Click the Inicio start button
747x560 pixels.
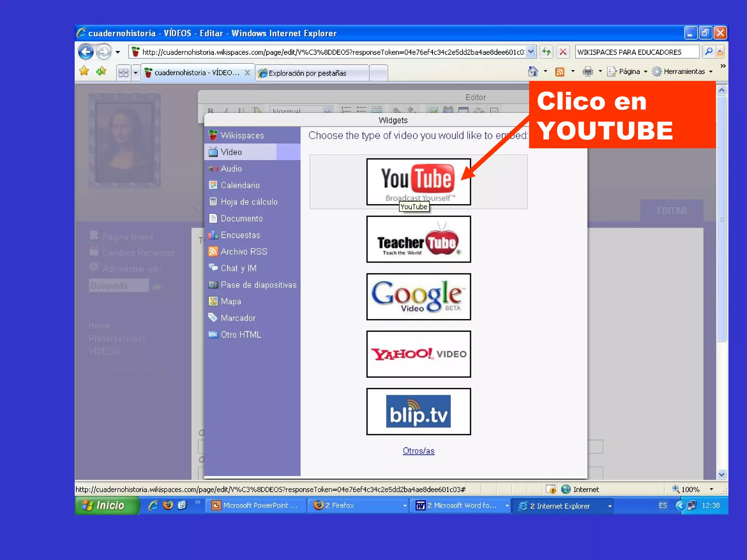(107, 505)
